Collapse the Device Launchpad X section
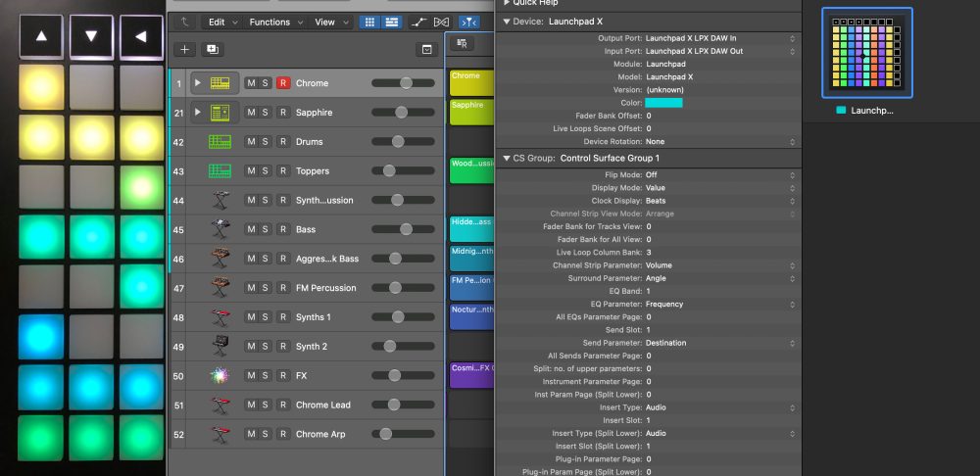 pyautogui.click(x=507, y=22)
